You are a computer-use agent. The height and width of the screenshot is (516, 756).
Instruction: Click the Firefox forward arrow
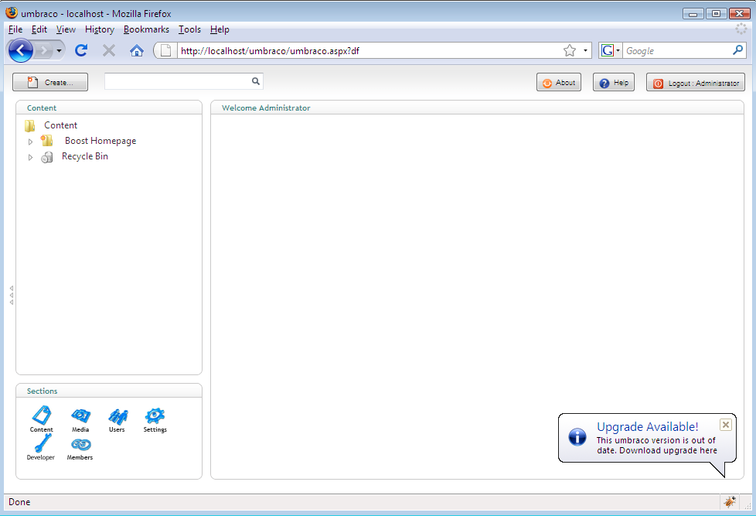tap(44, 50)
